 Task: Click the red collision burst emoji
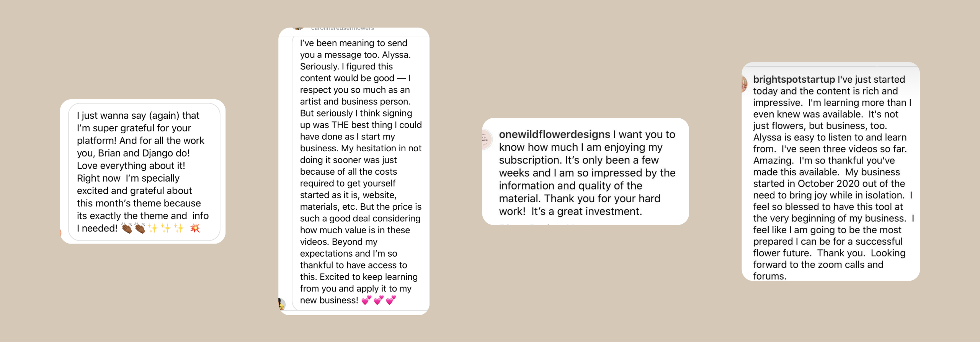pos(195,229)
